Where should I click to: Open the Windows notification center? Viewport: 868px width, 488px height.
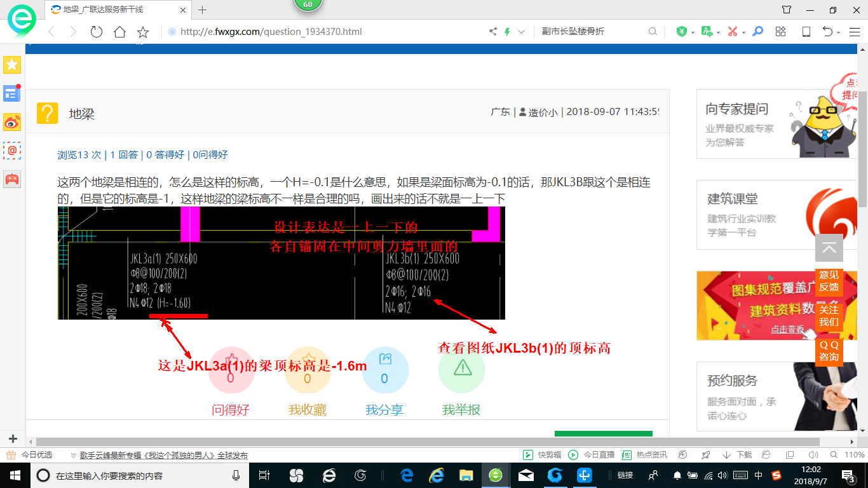(848, 475)
